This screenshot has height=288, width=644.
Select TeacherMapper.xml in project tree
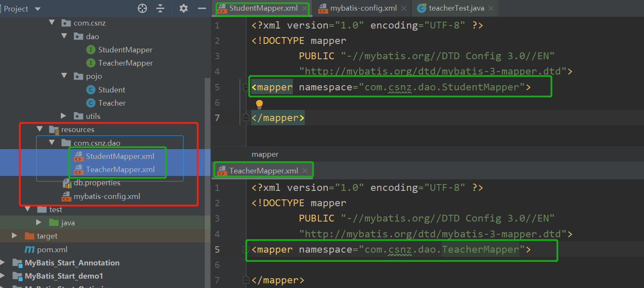click(120, 170)
